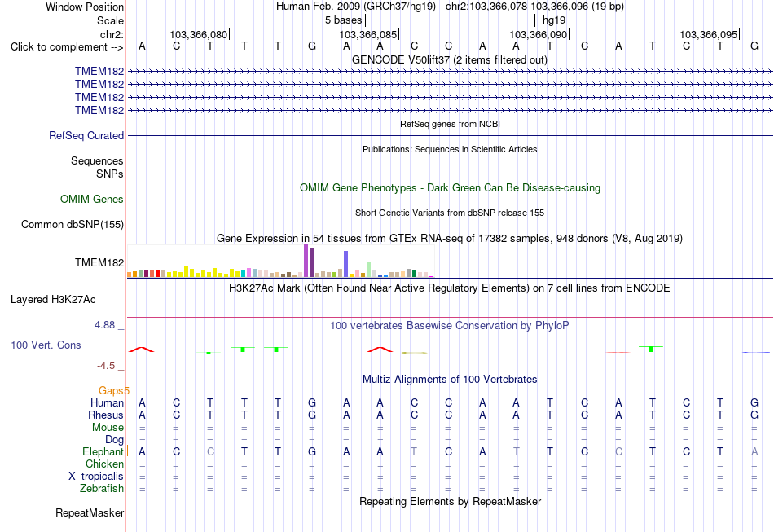The width and height of the screenshot is (774, 532).
Task: Click the Sequences track label
Action: [97, 160]
